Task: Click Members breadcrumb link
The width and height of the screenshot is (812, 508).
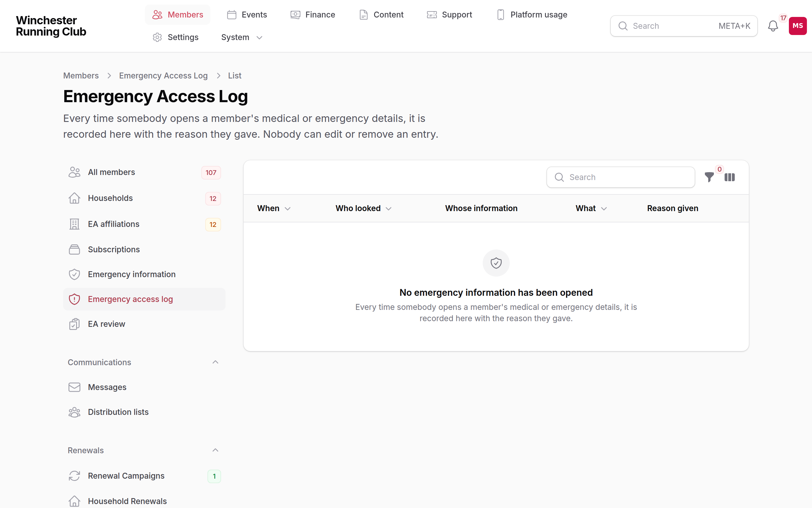Action: click(x=81, y=76)
